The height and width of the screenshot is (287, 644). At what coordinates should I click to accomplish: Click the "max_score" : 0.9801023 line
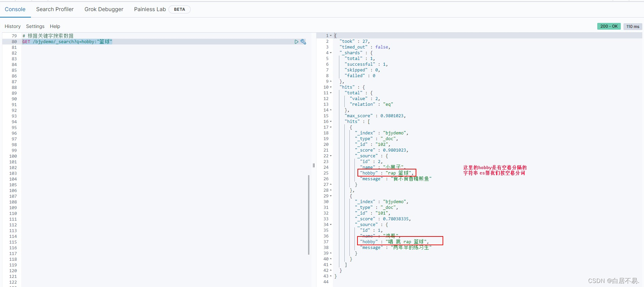tap(375, 116)
